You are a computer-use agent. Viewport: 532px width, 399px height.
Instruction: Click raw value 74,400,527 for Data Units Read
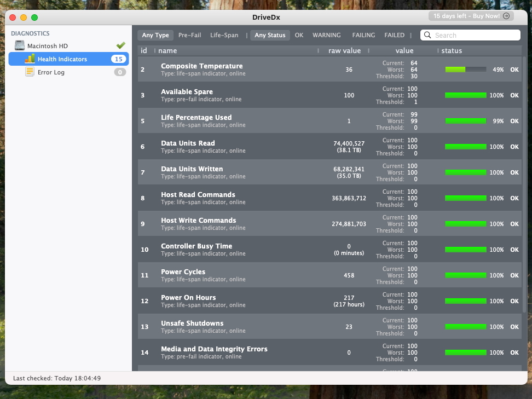349,143
